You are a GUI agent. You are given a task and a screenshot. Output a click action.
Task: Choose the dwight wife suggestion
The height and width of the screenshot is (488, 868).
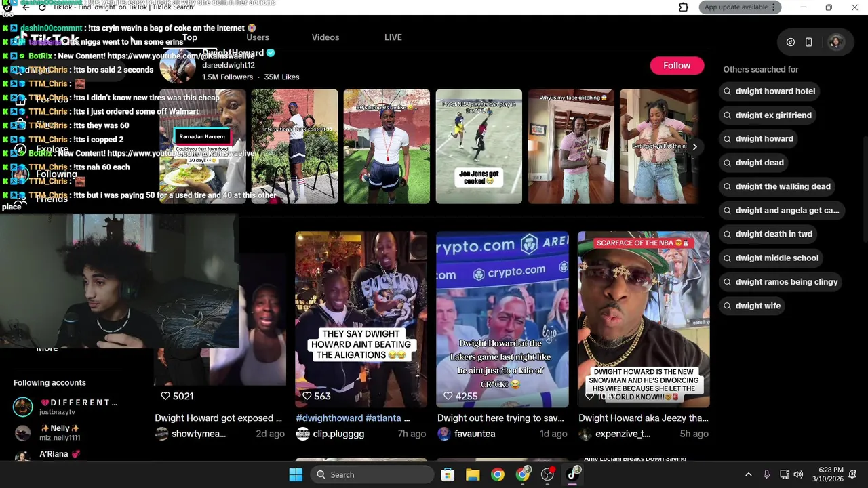click(751, 306)
